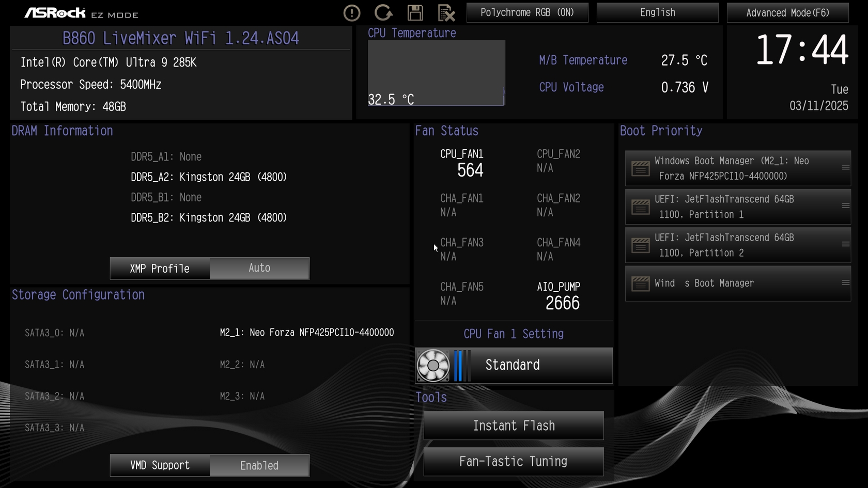This screenshot has height=488, width=868.
Task: Toggle Polychrome RGB (ON) button
Action: pos(528,12)
